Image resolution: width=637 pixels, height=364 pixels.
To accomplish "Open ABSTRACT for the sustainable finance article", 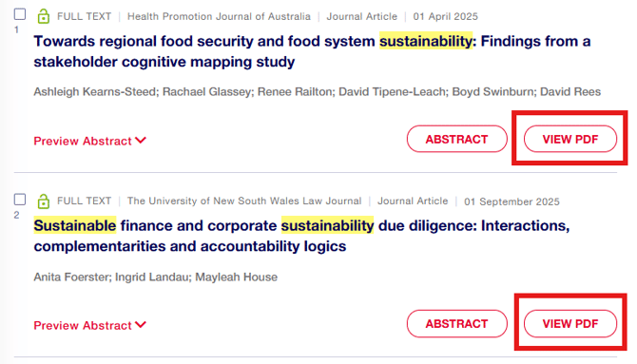I will pyautogui.click(x=456, y=323).
